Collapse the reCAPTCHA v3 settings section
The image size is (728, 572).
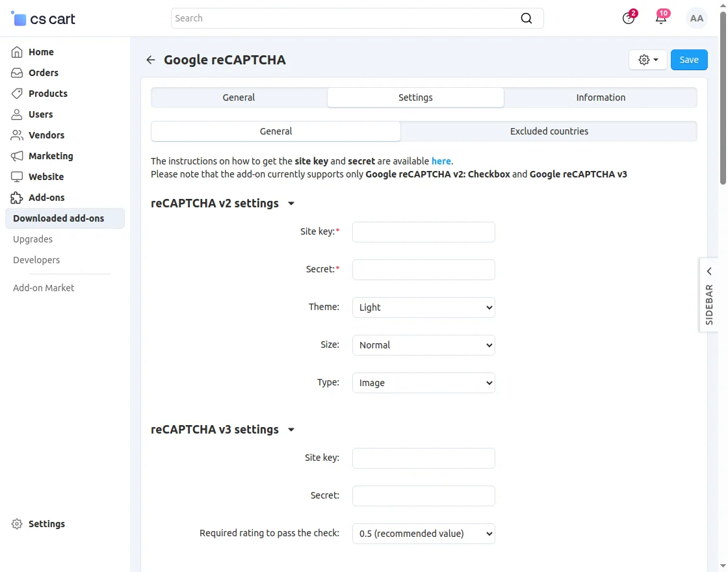[x=291, y=430]
